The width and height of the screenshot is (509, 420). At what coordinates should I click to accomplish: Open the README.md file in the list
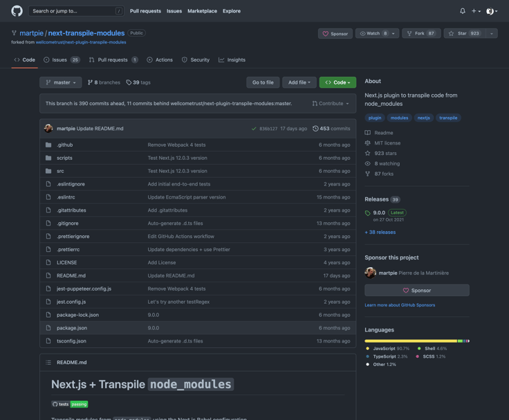71,275
